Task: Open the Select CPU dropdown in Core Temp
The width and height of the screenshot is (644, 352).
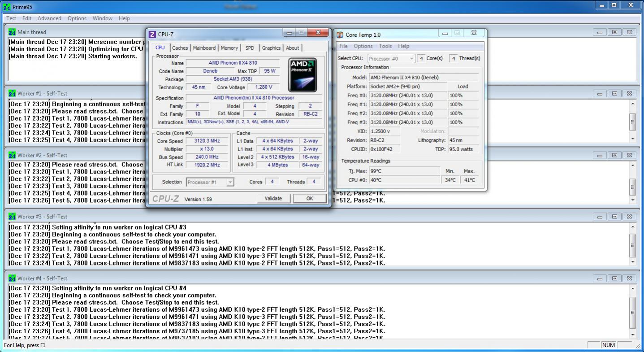Action: [392, 59]
